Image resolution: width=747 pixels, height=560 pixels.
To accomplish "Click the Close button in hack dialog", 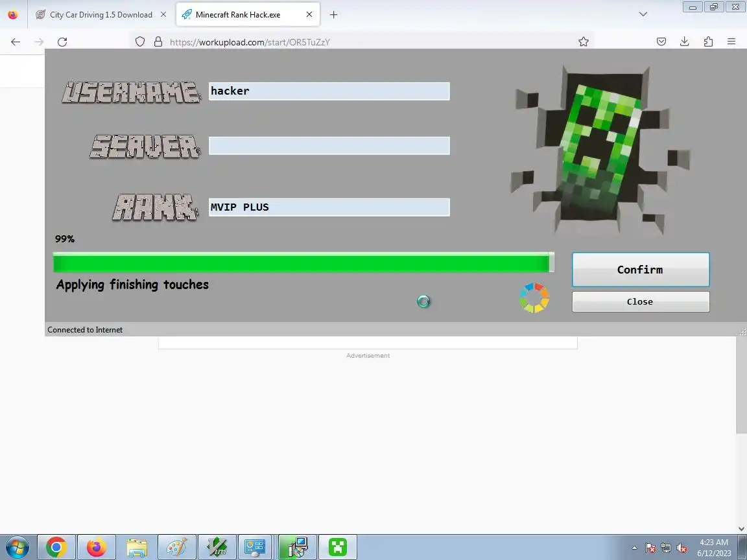I will [640, 301].
